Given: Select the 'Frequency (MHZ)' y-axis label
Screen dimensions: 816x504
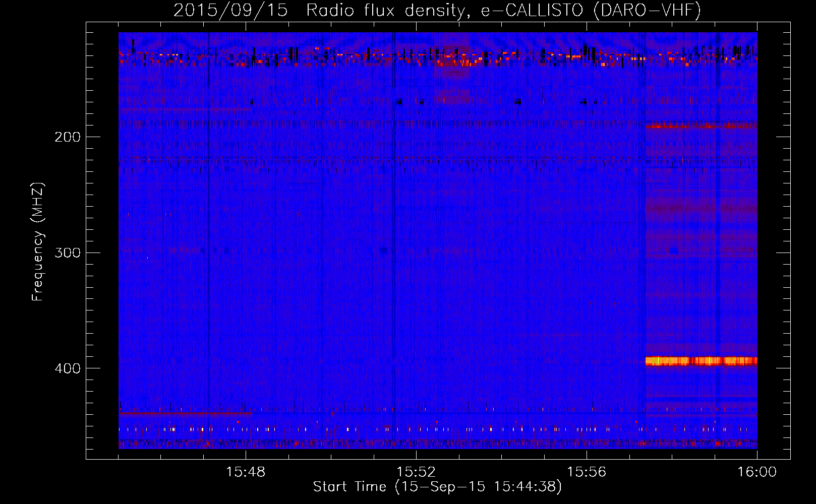Looking at the screenshot, I should point(38,241).
